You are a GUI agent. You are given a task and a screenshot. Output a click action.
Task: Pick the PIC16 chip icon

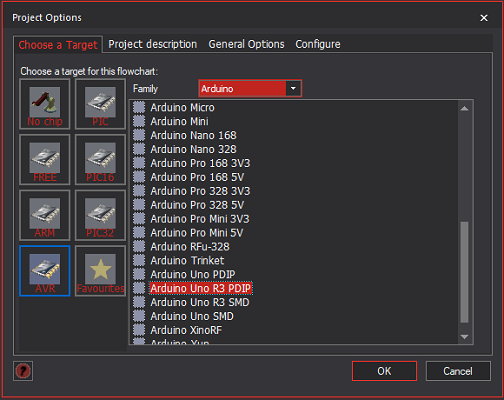100,160
